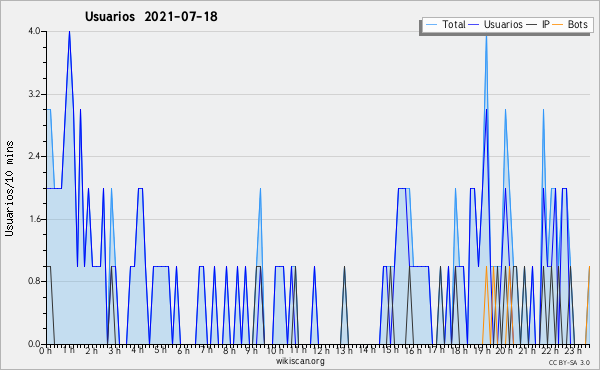Click the IP spike at 13 h

point(344,267)
